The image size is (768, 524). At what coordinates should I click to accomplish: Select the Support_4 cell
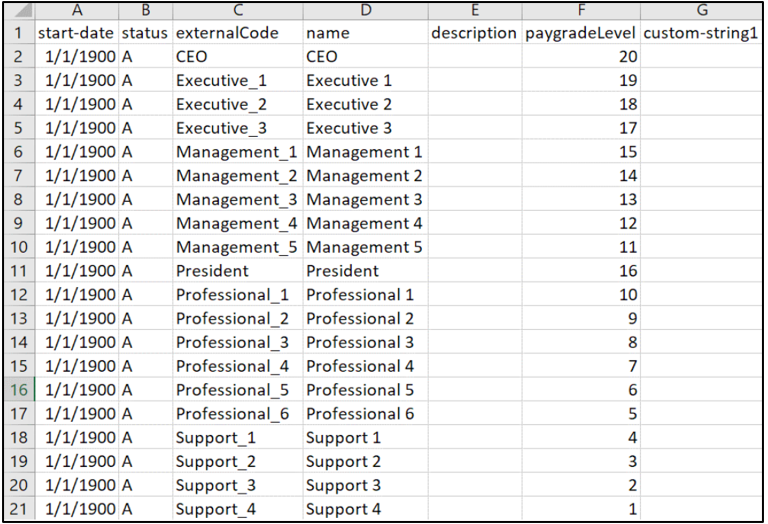click(238, 509)
